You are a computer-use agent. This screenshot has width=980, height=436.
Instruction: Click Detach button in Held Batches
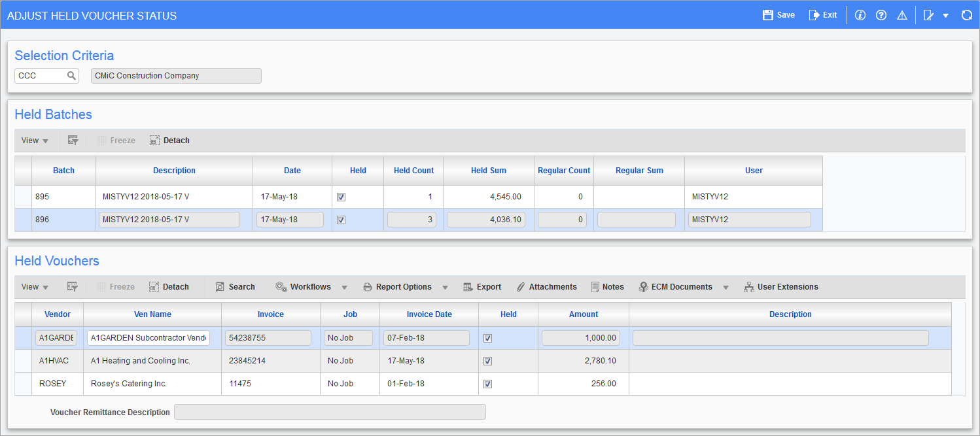pyautogui.click(x=169, y=141)
